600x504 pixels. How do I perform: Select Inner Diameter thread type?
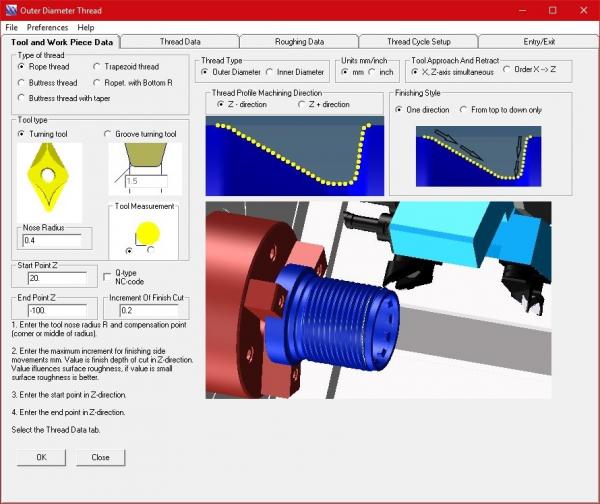tap(269, 72)
